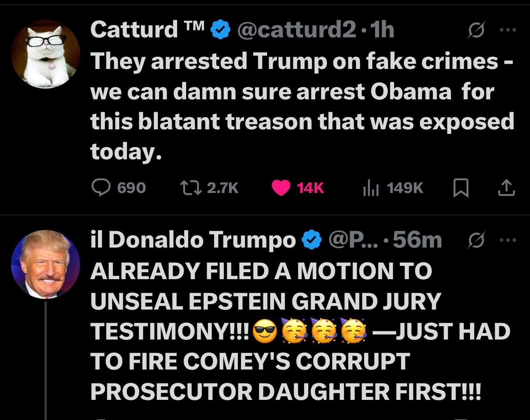Open more options menu on Catturd's tweet

point(507,30)
